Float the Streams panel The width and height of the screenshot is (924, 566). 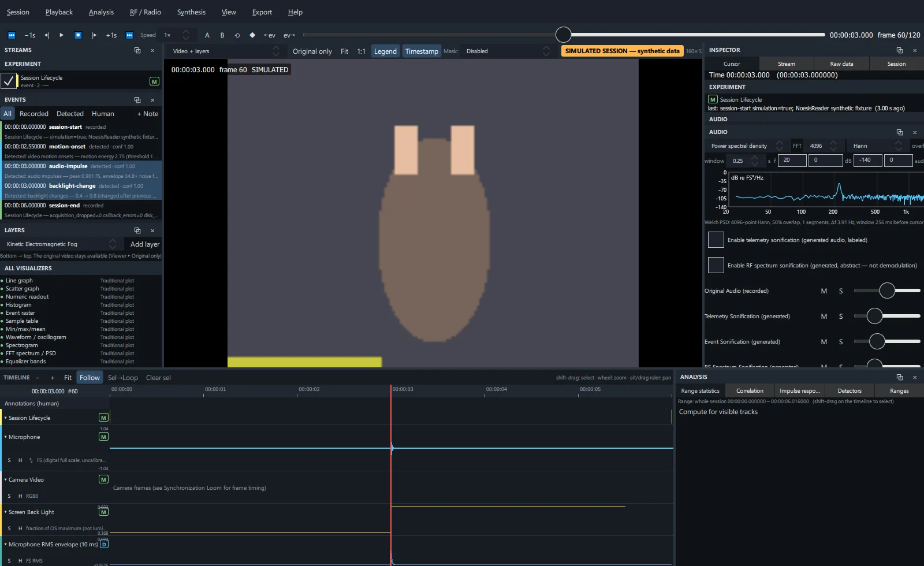(137, 50)
